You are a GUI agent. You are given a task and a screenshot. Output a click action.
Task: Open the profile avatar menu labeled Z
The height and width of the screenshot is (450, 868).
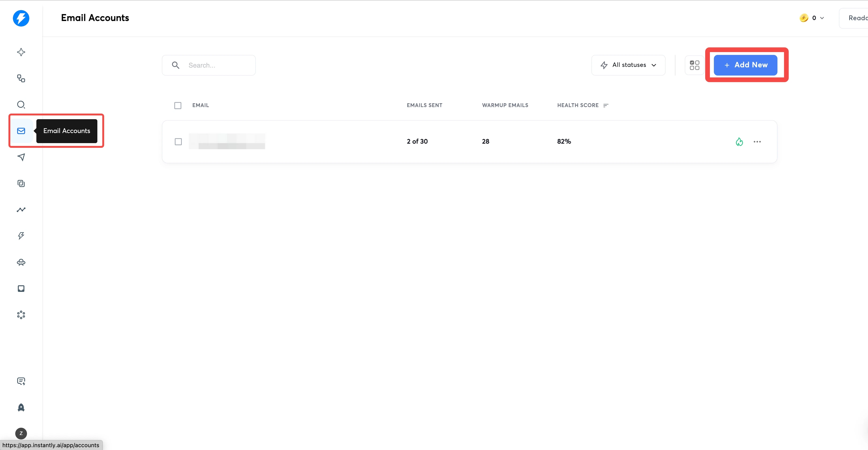21,433
